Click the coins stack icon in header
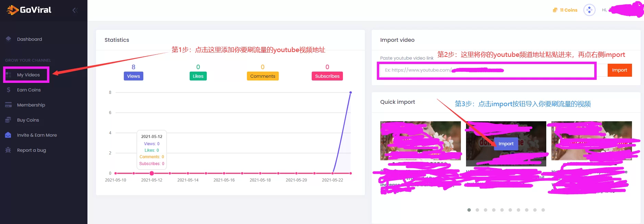 pyautogui.click(x=555, y=10)
